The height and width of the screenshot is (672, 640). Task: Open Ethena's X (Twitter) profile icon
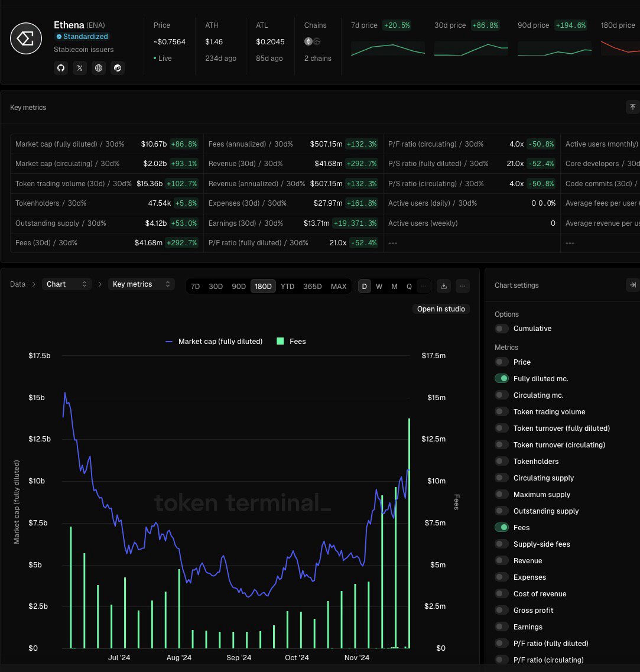[80, 68]
